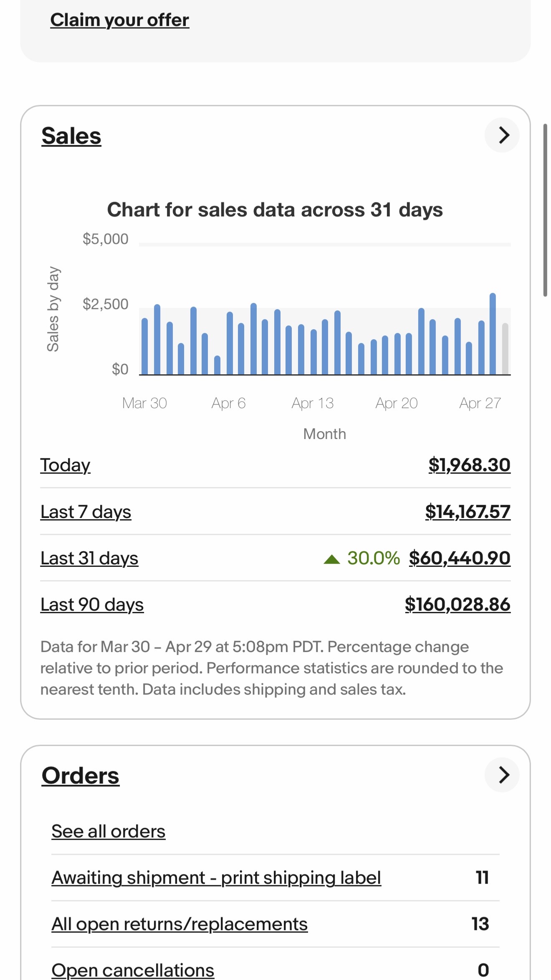The width and height of the screenshot is (551, 980).
Task: Open the Orders heading link
Action: (x=81, y=776)
